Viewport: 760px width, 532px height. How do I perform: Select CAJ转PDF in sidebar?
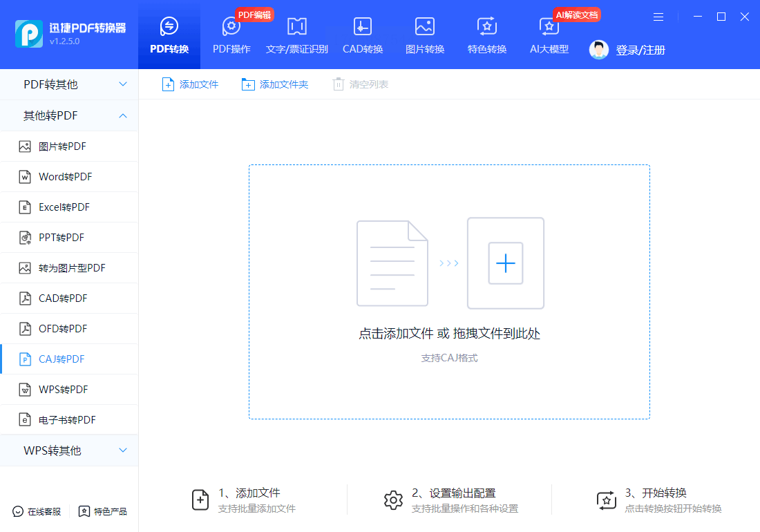click(x=69, y=359)
